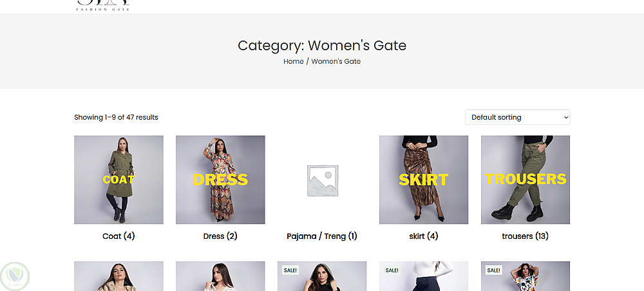Go to Home via breadcrumb link
Screen dimensions: 644x291
click(x=293, y=61)
